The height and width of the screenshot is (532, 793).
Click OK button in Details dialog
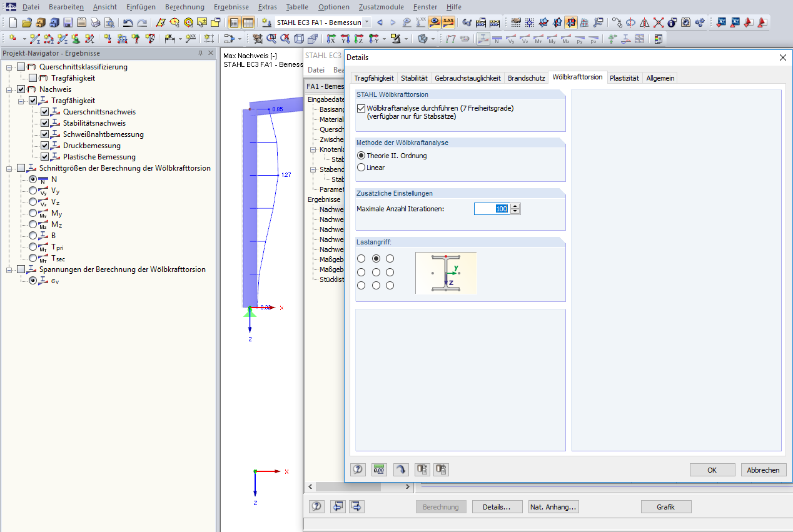point(712,470)
